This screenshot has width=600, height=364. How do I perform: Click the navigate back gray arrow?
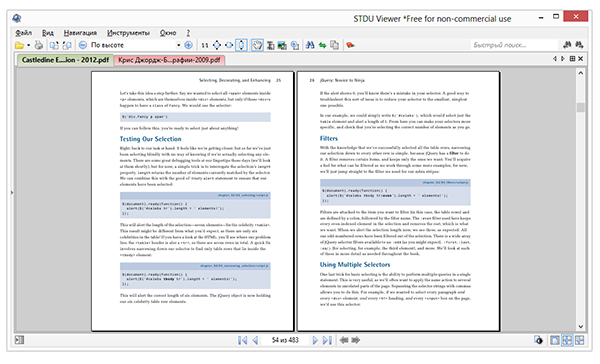click(344, 340)
